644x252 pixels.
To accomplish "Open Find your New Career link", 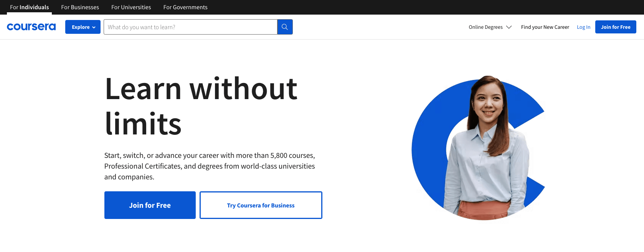I will tap(545, 27).
